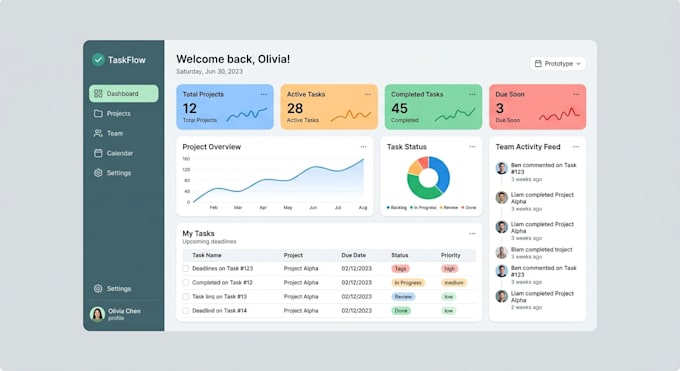Open the My Tasks panel options menu
Screen dimensions: 680x371
click(x=472, y=234)
